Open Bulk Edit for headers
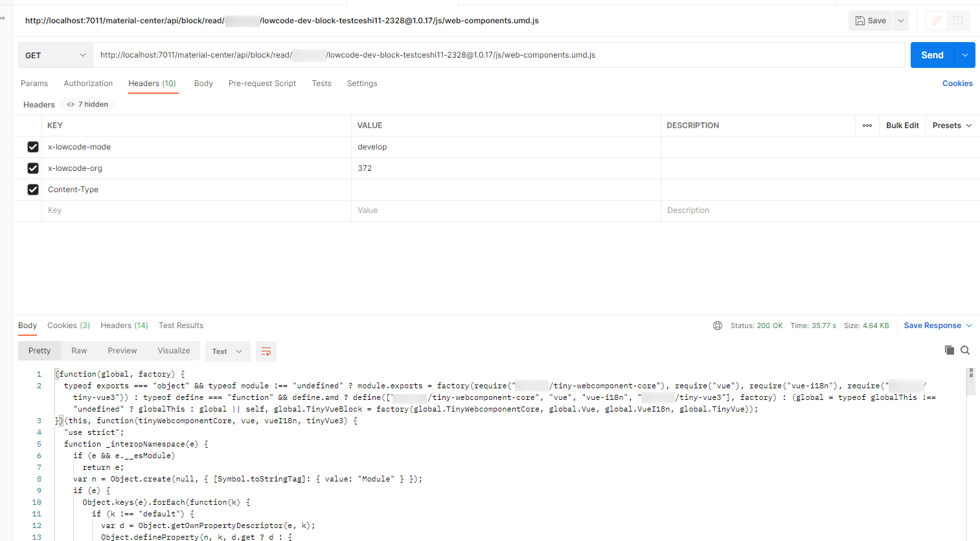Screen dimensions: 980x541 [x=902, y=125]
